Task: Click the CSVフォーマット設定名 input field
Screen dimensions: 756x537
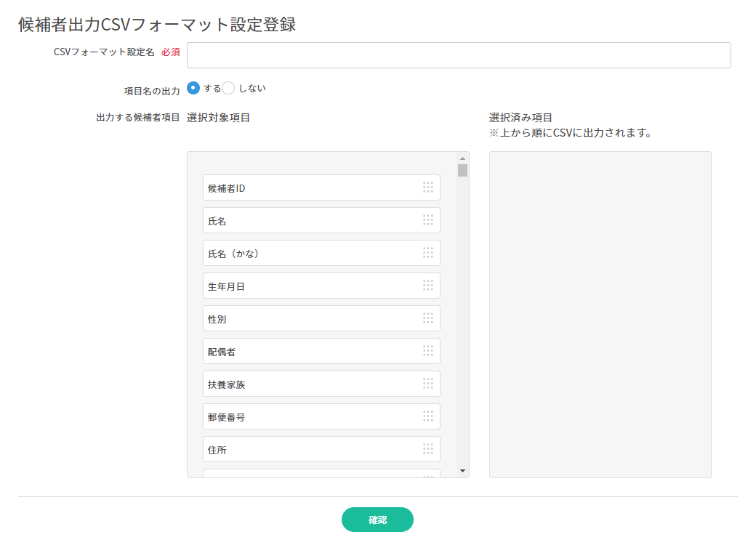Action: tap(459, 55)
